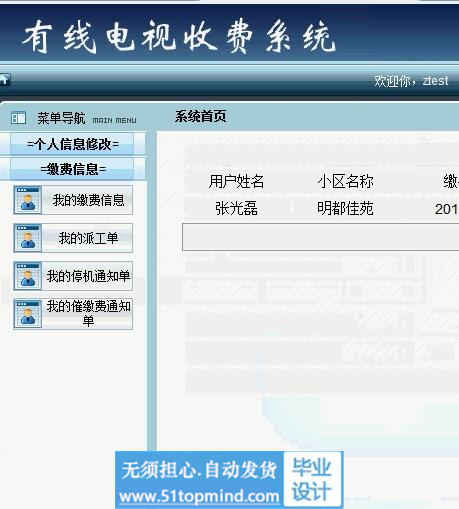Image resolution: width=459 pixels, height=509 pixels.
Task: Click the user icon beside 我的停机通知单
Action: tap(28, 276)
